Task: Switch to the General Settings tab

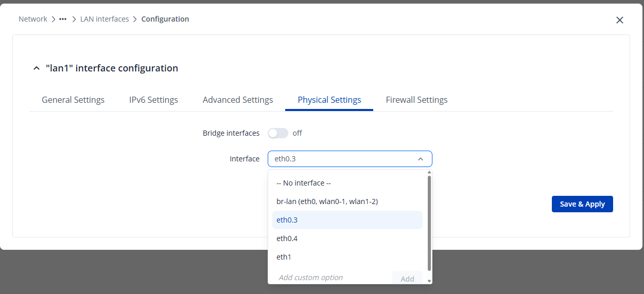Action: [x=73, y=100]
